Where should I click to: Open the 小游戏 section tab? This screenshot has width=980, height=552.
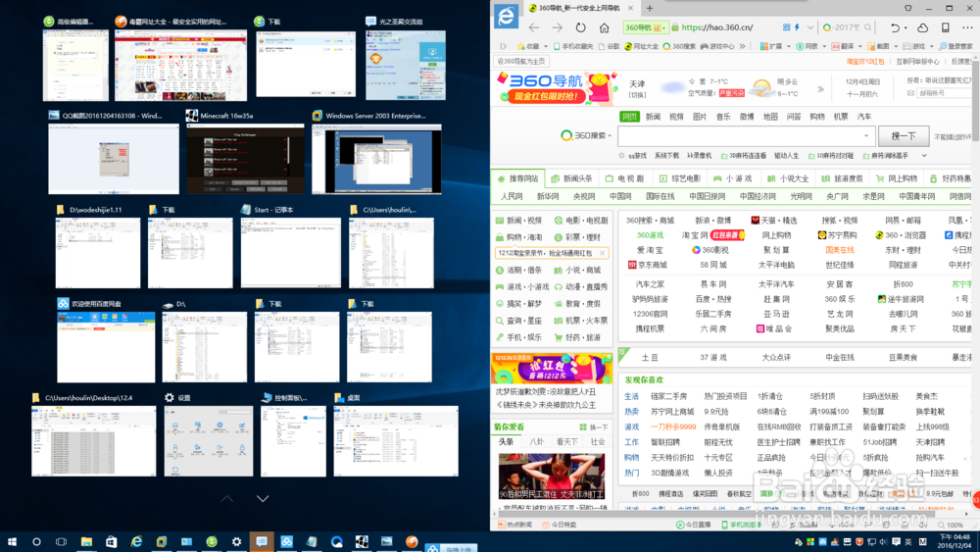[733, 178]
